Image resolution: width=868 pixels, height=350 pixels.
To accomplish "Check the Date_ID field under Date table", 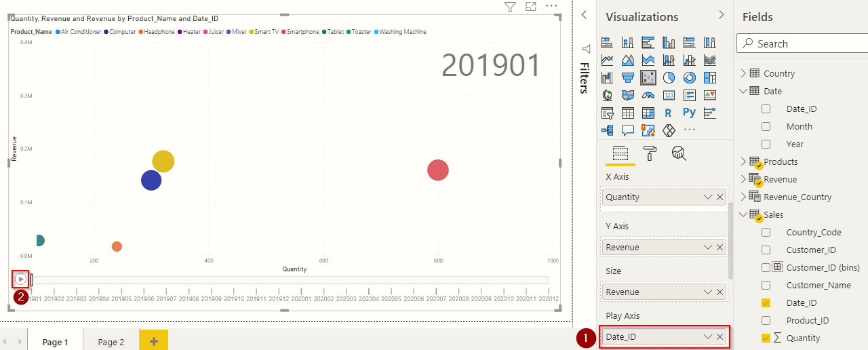I will (x=766, y=109).
